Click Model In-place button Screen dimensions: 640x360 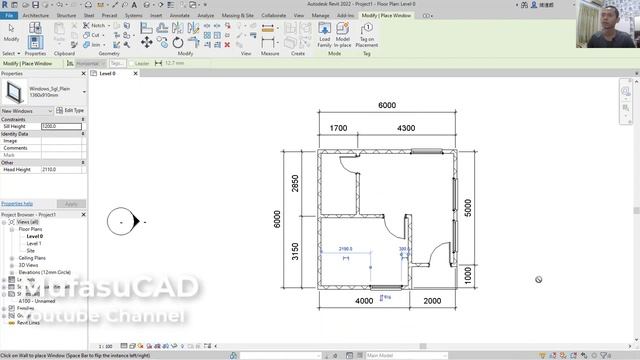[x=342, y=35]
